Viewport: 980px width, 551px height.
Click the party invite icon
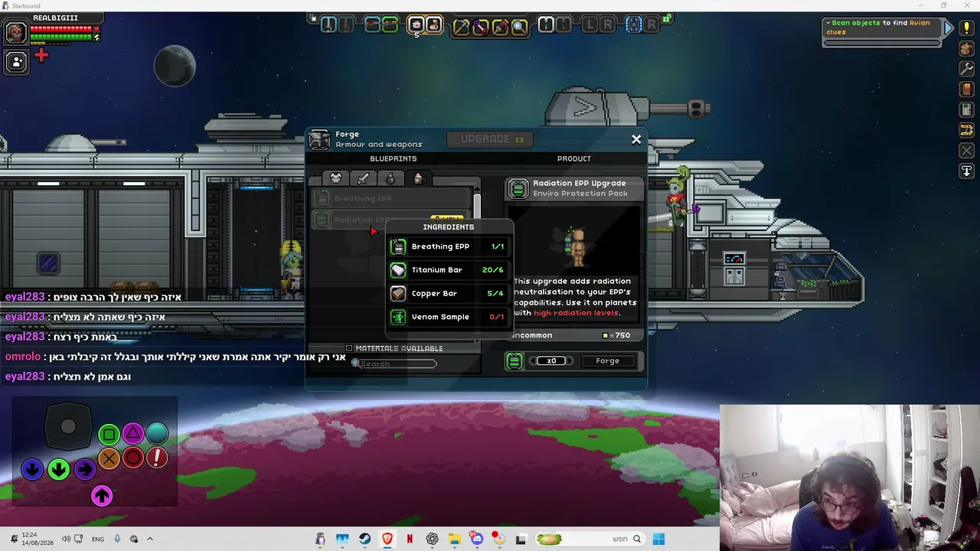(16, 62)
